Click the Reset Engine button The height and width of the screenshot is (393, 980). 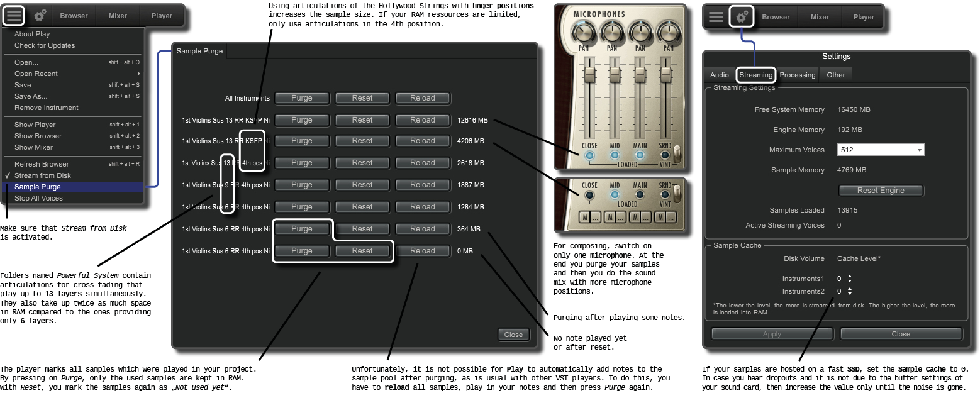[881, 191]
